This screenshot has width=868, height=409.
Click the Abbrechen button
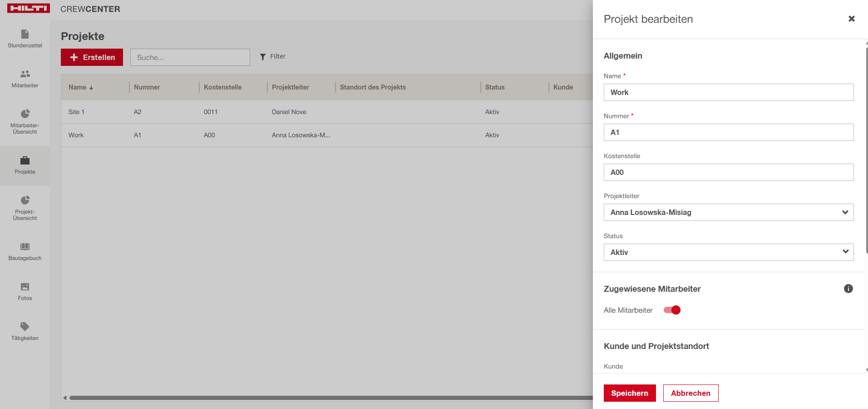(x=690, y=393)
